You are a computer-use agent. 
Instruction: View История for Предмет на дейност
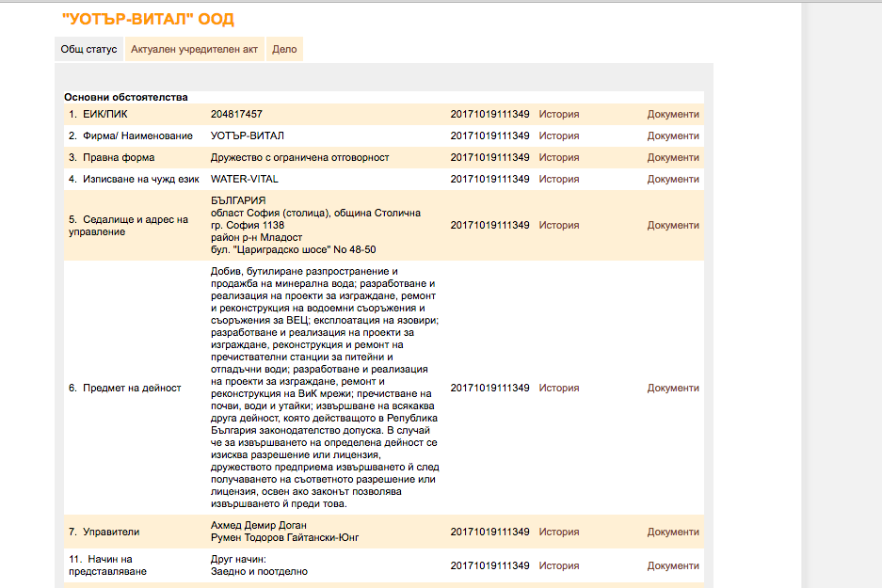point(559,388)
